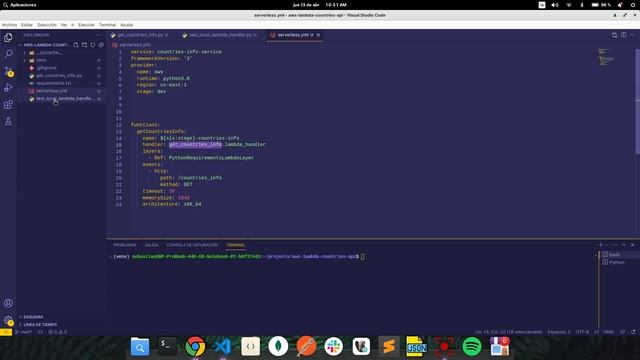This screenshot has width=640, height=360.
Task: Open the Terminal menu in menu bar
Action: pos(107,25)
